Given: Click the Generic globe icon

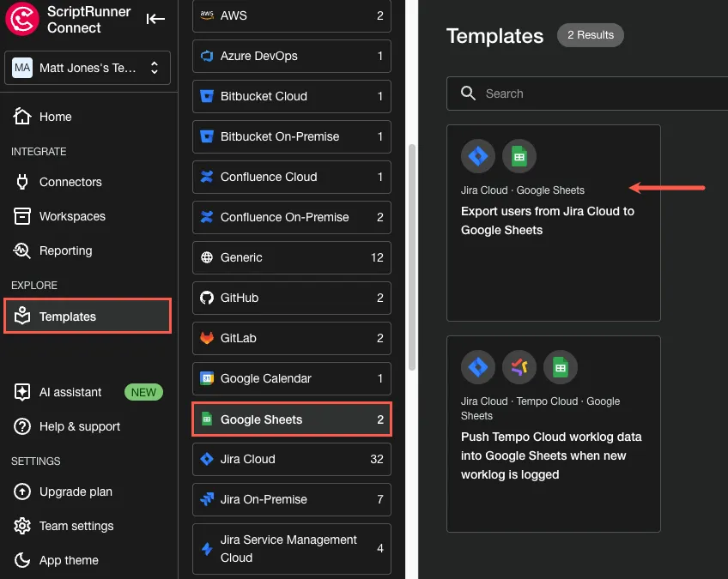Looking at the screenshot, I should coord(207,257).
